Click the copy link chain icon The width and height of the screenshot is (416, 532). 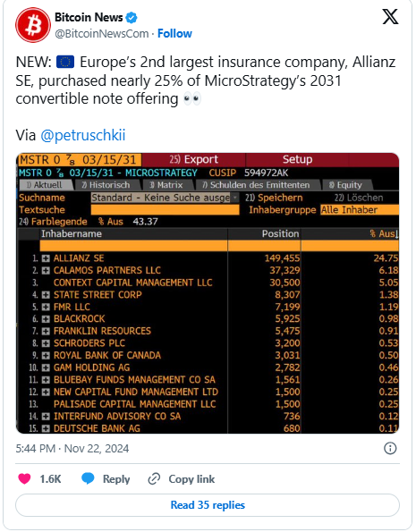click(x=154, y=478)
